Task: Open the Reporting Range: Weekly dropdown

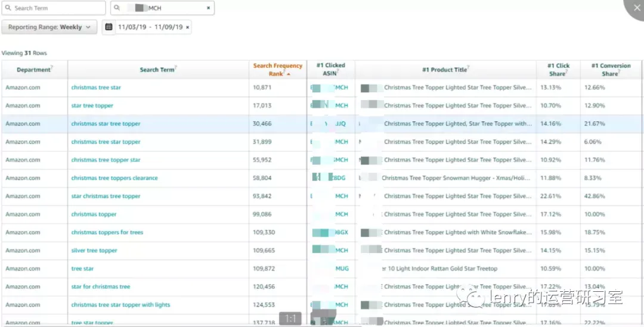Action: point(49,27)
